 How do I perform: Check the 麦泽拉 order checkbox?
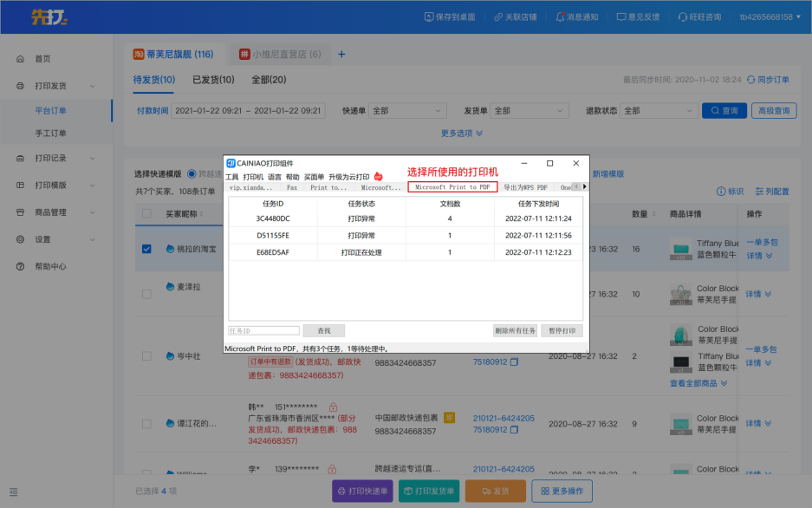point(146,294)
